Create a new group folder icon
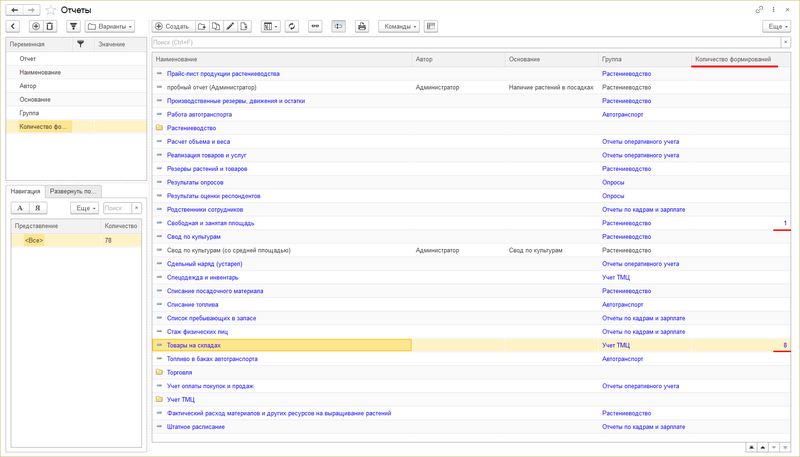800x457 pixels. tap(202, 27)
